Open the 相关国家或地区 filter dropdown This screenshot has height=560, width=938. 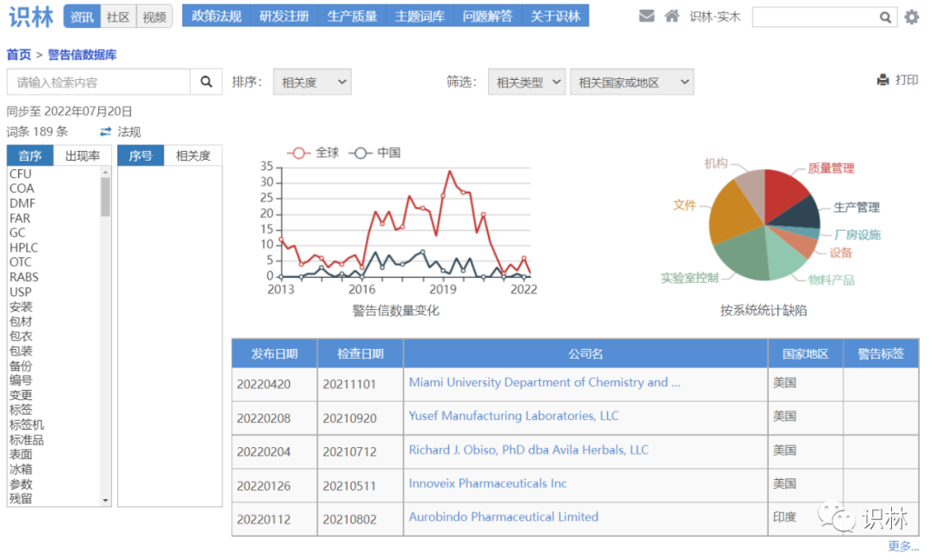coord(631,82)
